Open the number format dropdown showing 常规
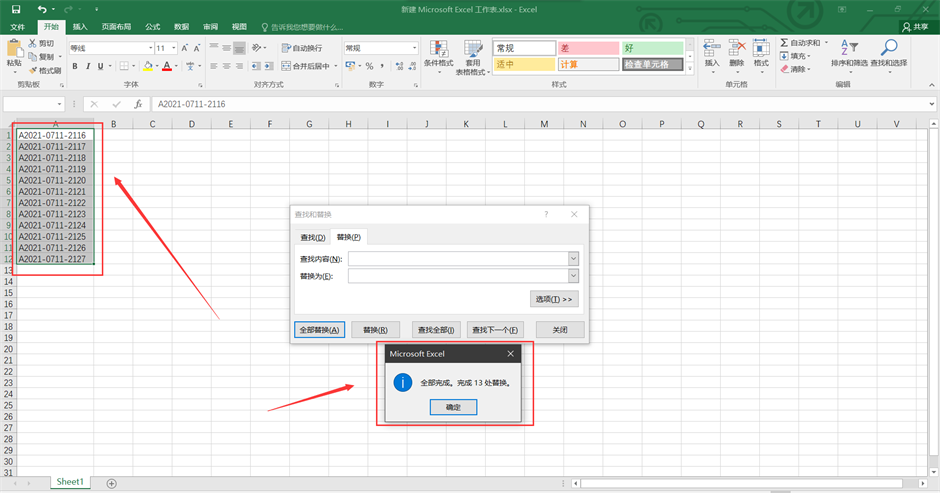The image size is (940, 493). click(414, 48)
